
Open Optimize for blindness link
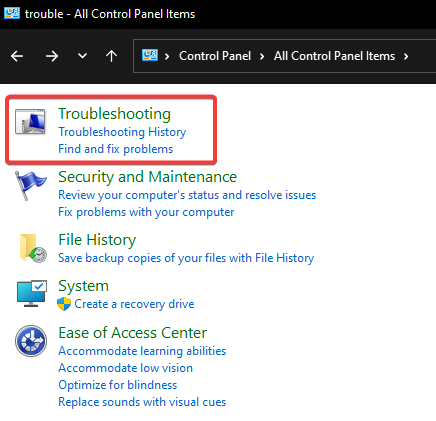(x=118, y=385)
